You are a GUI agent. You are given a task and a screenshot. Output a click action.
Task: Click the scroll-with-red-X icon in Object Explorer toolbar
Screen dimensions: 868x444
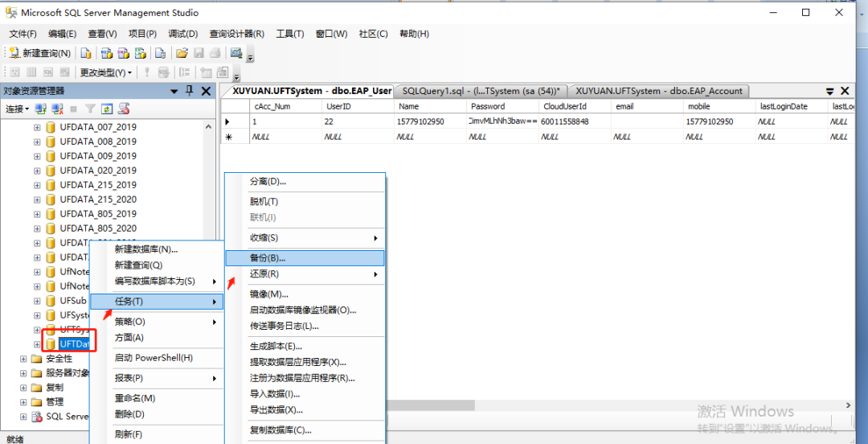pos(124,109)
